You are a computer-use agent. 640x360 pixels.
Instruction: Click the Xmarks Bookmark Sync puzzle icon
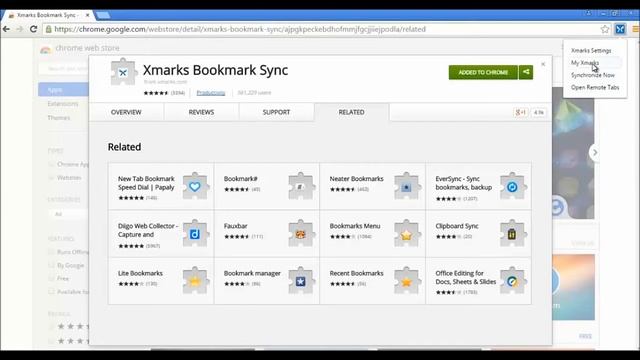[123, 72]
